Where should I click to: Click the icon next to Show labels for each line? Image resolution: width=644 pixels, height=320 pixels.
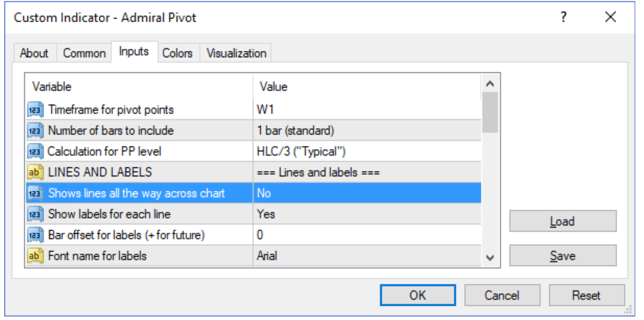point(35,214)
